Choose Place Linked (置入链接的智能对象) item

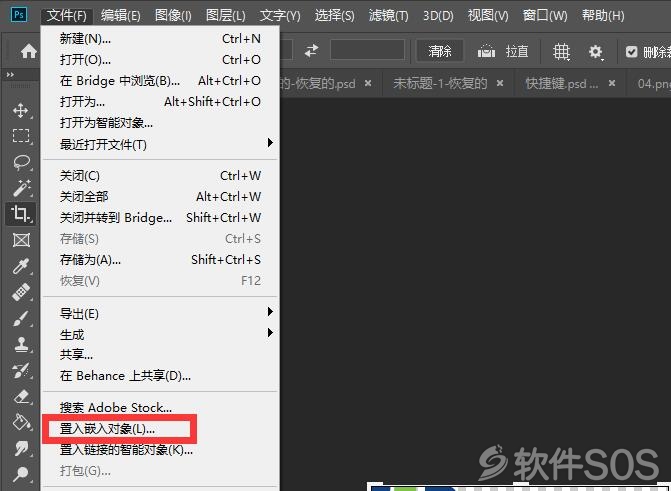point(160,449)
